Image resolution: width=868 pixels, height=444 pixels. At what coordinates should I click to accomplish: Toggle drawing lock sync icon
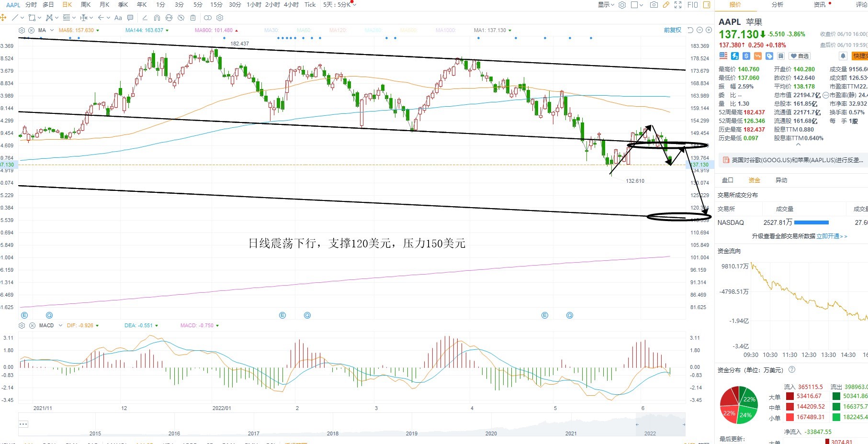point(169,18)
